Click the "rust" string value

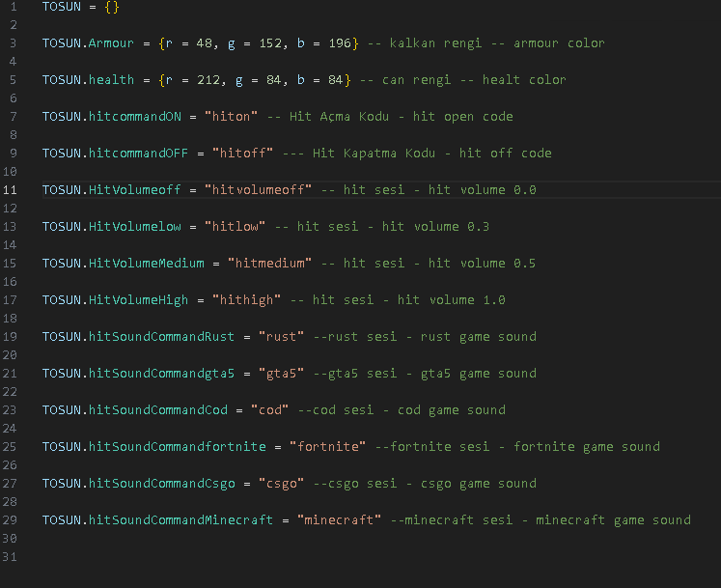tap(281, 337)
